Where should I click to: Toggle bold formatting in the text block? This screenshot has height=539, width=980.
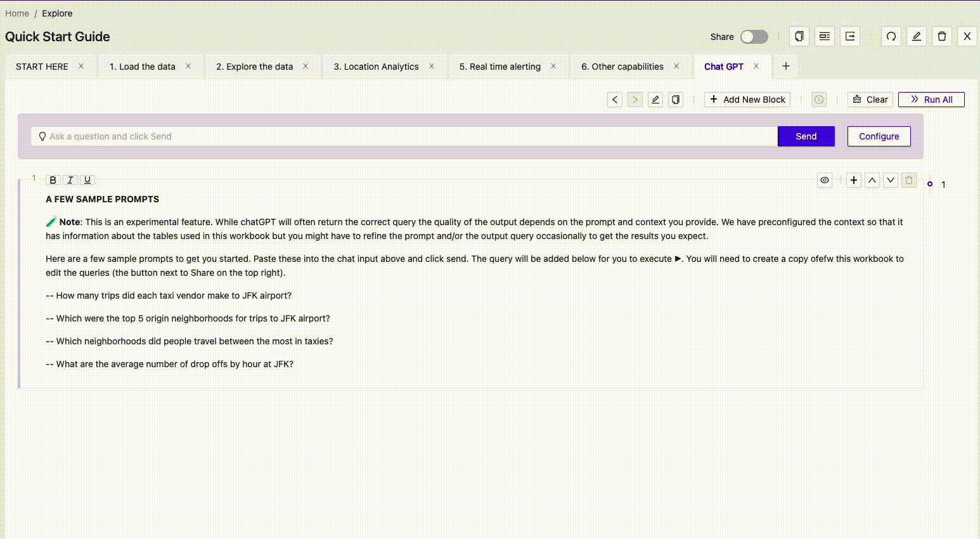(53, 180)
